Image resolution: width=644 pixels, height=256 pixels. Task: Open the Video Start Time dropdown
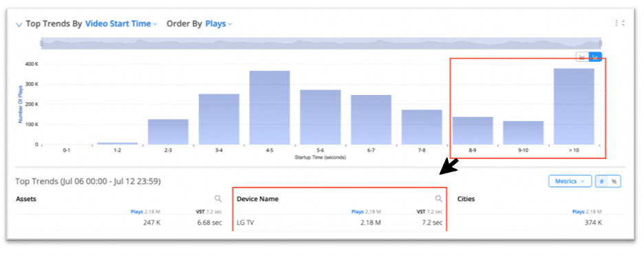[x=121, y=24]
